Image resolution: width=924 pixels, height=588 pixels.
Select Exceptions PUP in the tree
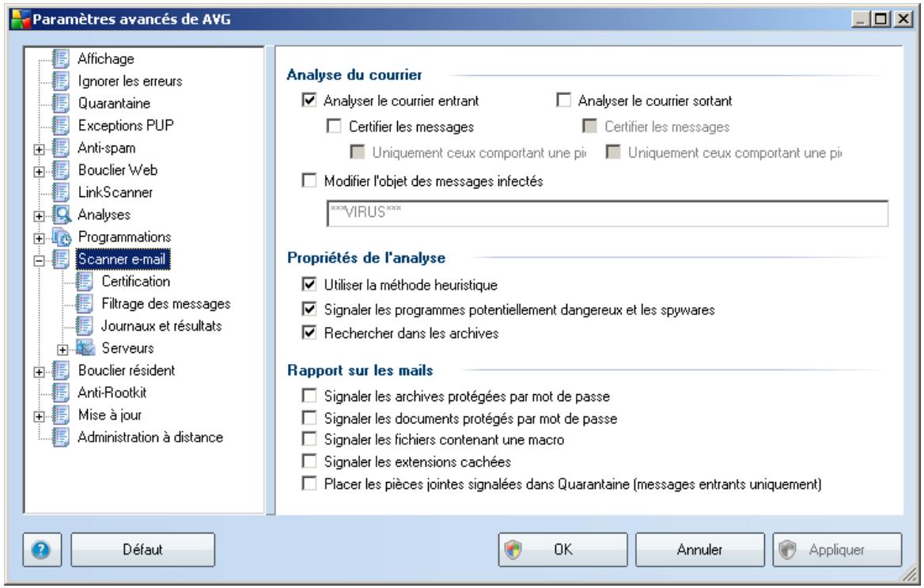point(126,126)
